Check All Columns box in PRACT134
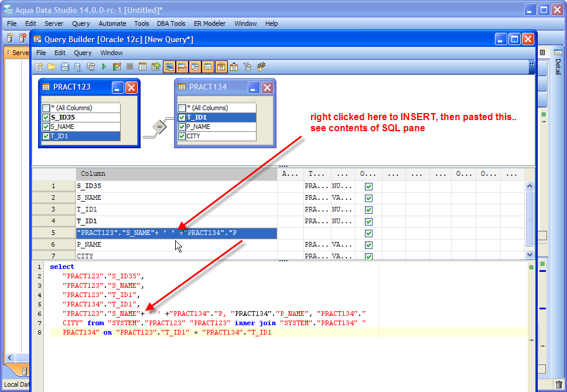This screenshot has height=392, width=567. coord(182,108)
